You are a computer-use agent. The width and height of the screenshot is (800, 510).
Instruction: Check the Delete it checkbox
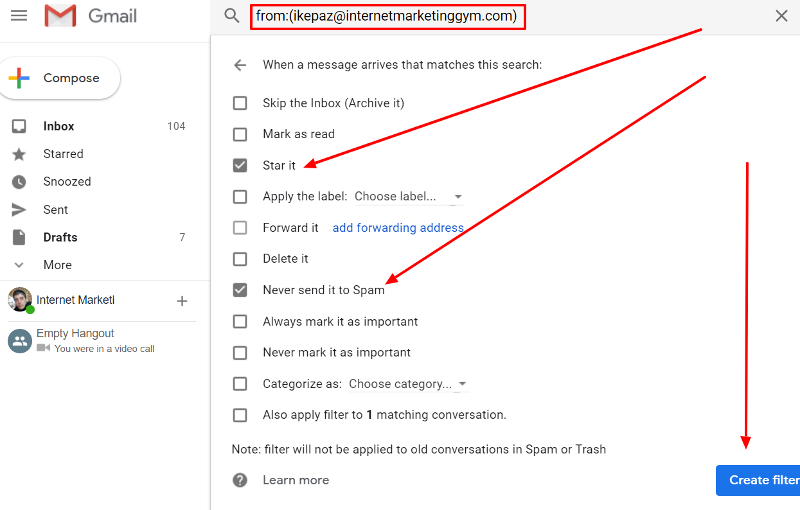(x=240, y=259)
